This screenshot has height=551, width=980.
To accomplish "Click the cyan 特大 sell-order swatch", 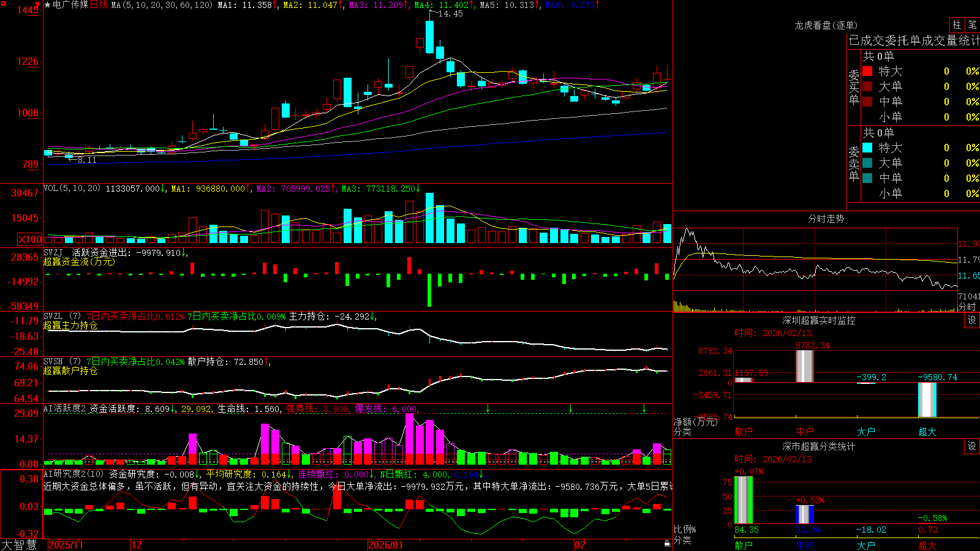I will (867, 148).
